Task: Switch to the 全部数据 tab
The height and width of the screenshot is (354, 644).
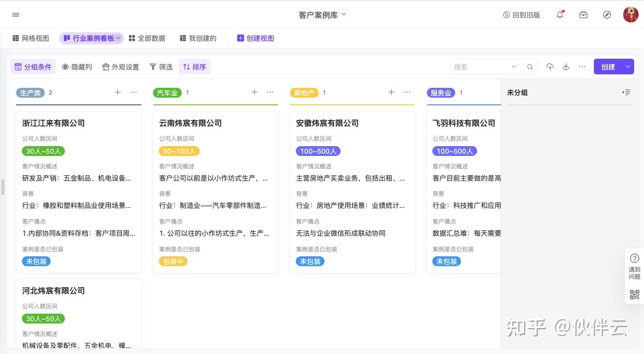Action: coord(147,39)
